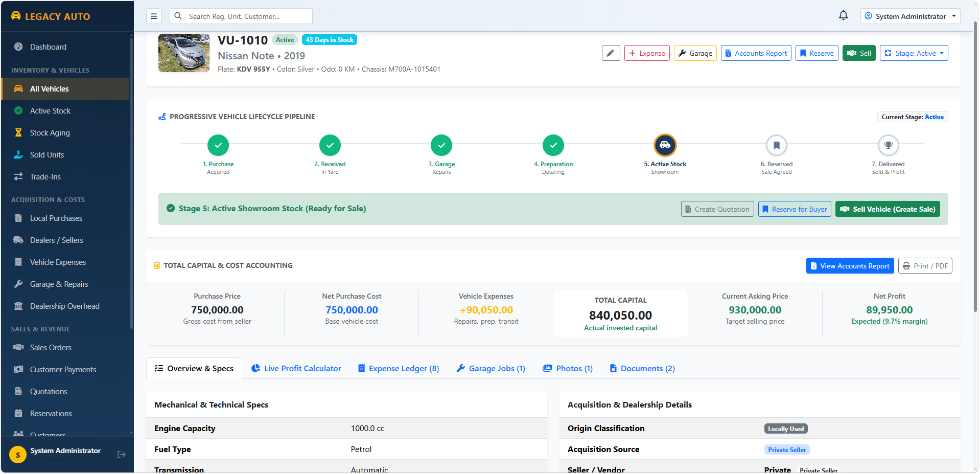Click the Reserve for Buyer button
This screenshot has width=980, height=474.
[795, 209]
